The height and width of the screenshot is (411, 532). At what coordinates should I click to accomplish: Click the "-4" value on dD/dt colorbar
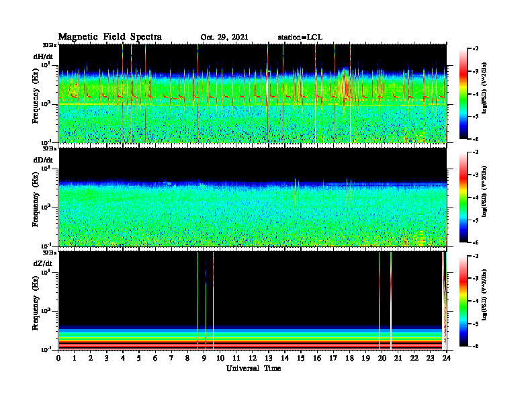point(475,197)
